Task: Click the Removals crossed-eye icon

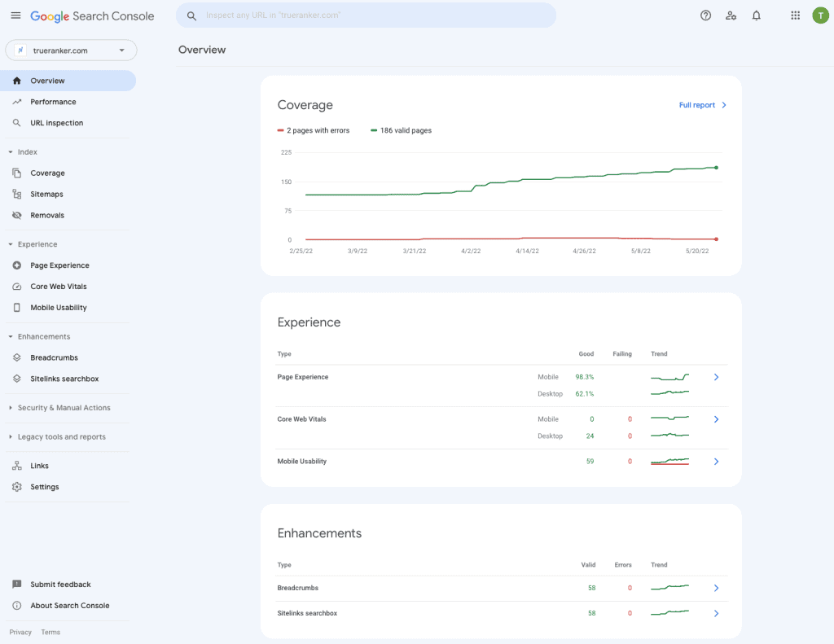Action: point(17,216)
